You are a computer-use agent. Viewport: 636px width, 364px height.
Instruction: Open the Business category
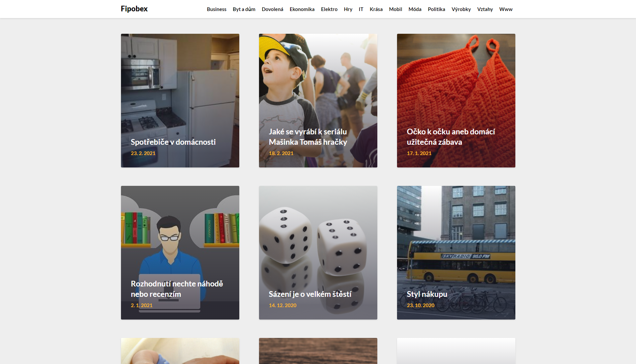(217, 9)
